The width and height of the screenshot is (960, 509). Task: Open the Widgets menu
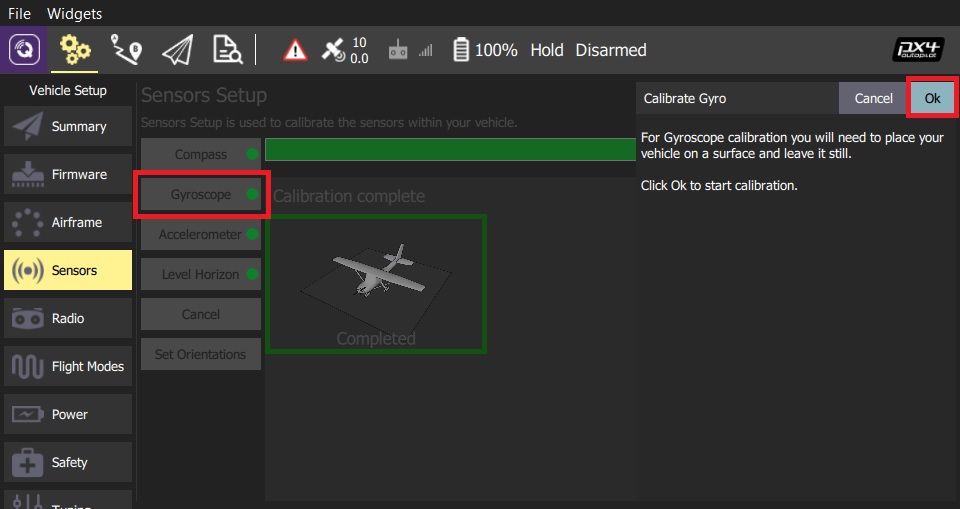click(74, 14)
